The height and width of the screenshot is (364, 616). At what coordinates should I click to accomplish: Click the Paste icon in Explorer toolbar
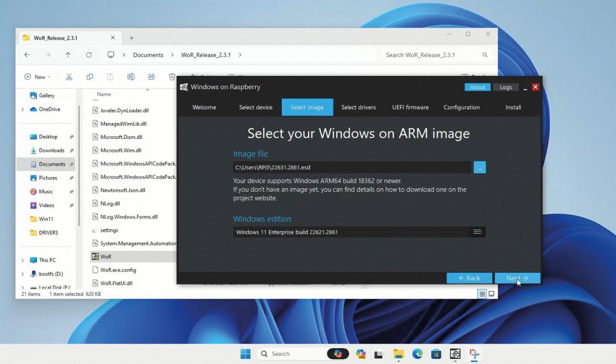(110, 77)
